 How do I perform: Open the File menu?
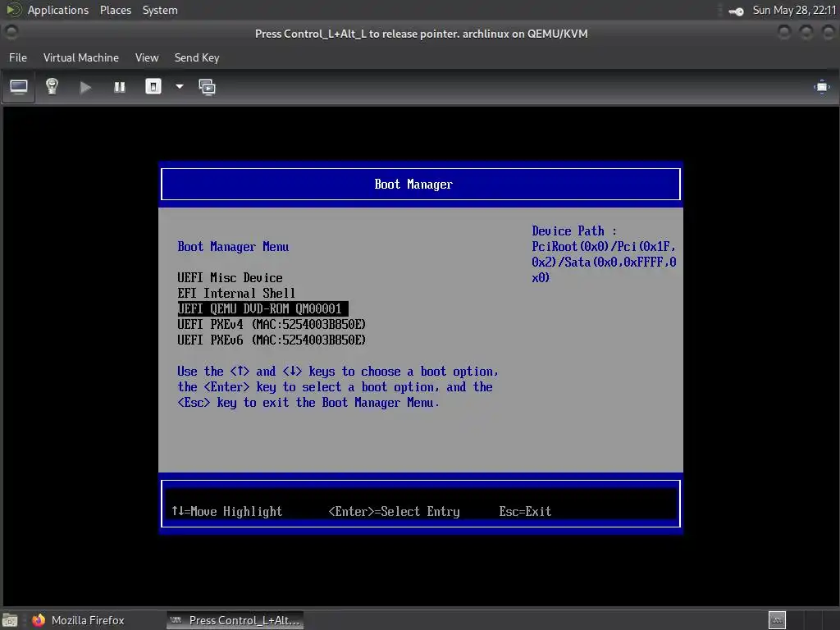pos(18,58)
